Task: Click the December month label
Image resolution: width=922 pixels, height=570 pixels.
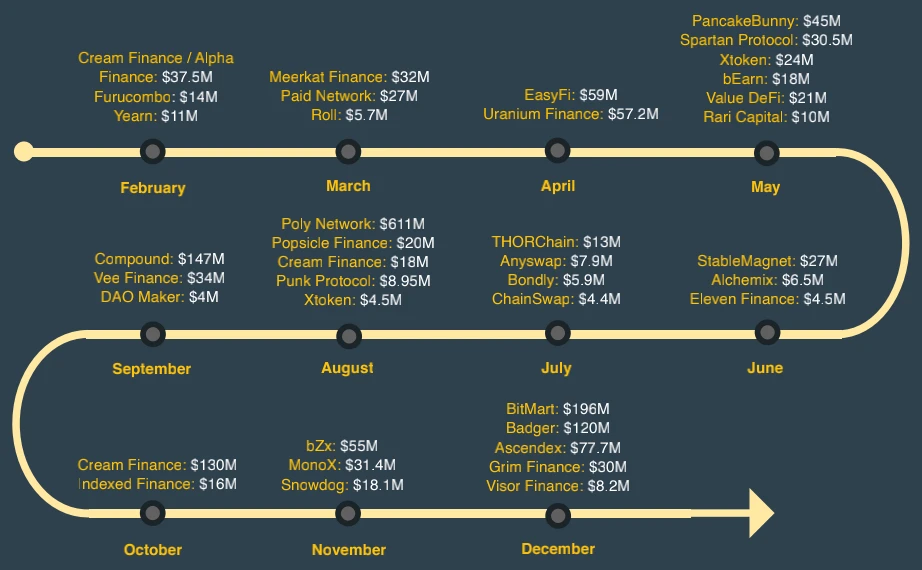Action: click(558, 549)
